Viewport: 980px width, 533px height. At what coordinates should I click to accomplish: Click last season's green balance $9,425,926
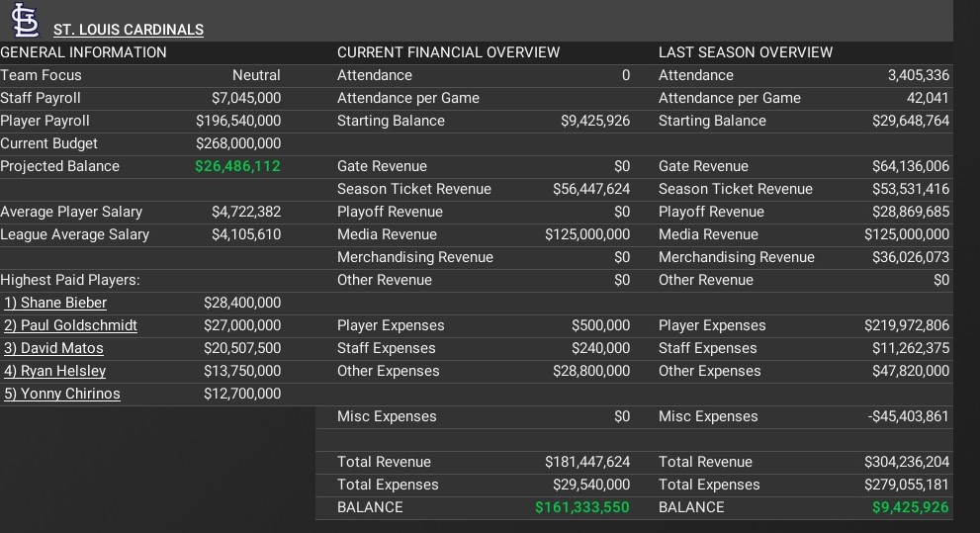[910, 507]
